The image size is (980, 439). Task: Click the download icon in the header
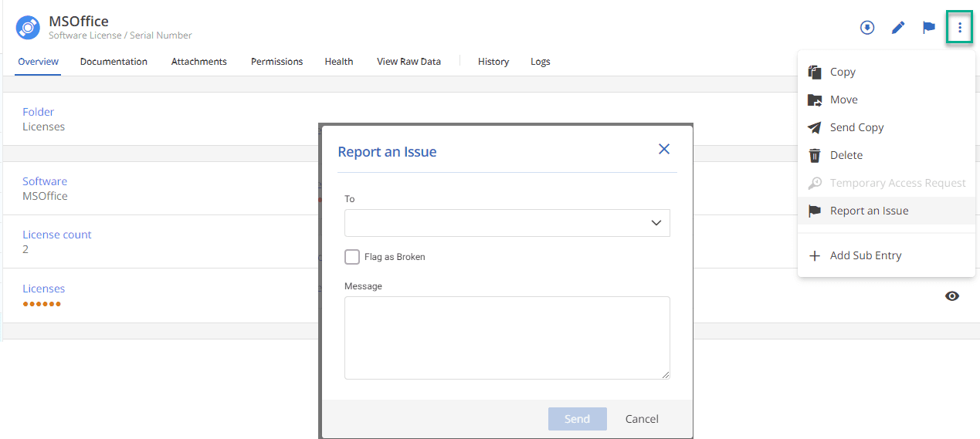click(x=867, y=28)
